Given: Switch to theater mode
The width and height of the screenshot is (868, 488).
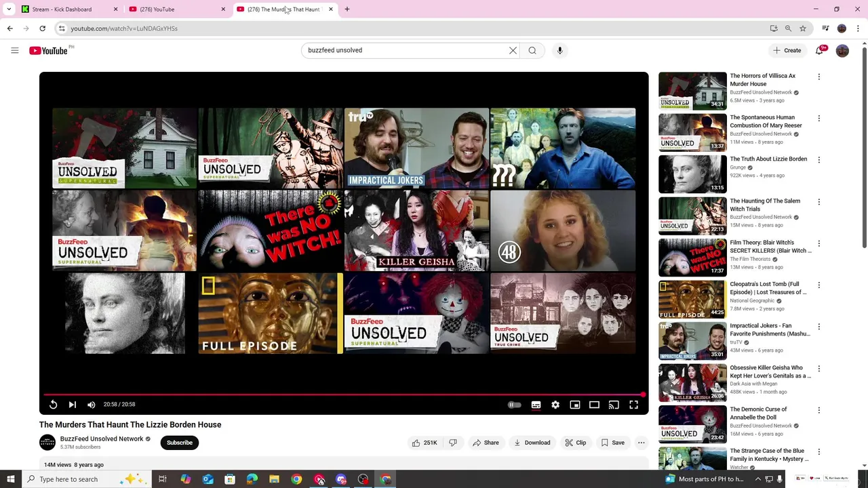Looking at the screenshot, I should click(x=594, y=405).
